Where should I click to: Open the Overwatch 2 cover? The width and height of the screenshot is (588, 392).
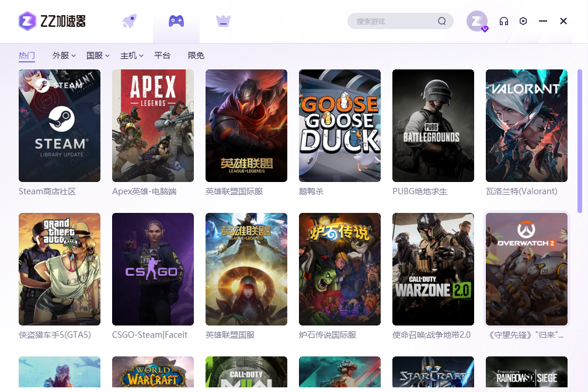(x=527, y=269)
